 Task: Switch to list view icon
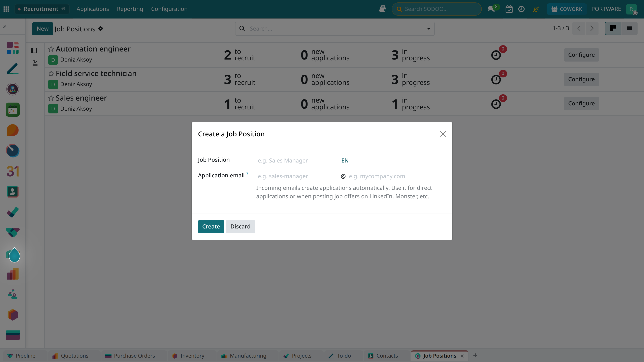coord(629,28)
